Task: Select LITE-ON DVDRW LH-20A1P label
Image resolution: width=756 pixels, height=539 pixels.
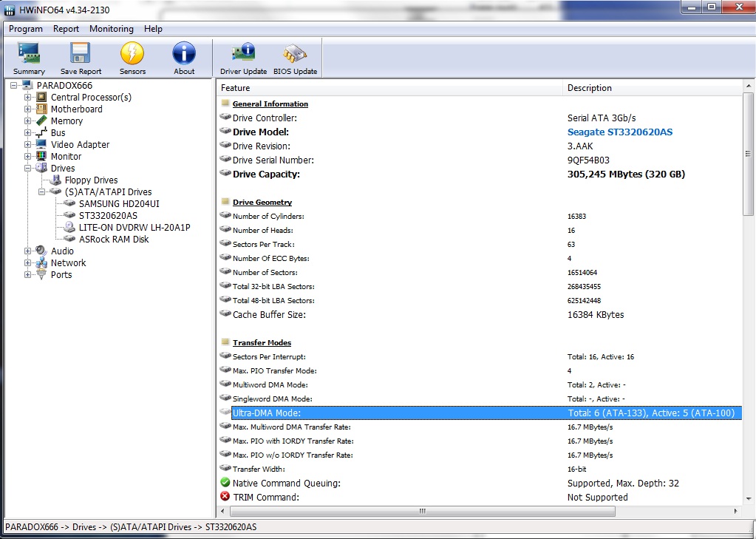Action: pos(134,227)
